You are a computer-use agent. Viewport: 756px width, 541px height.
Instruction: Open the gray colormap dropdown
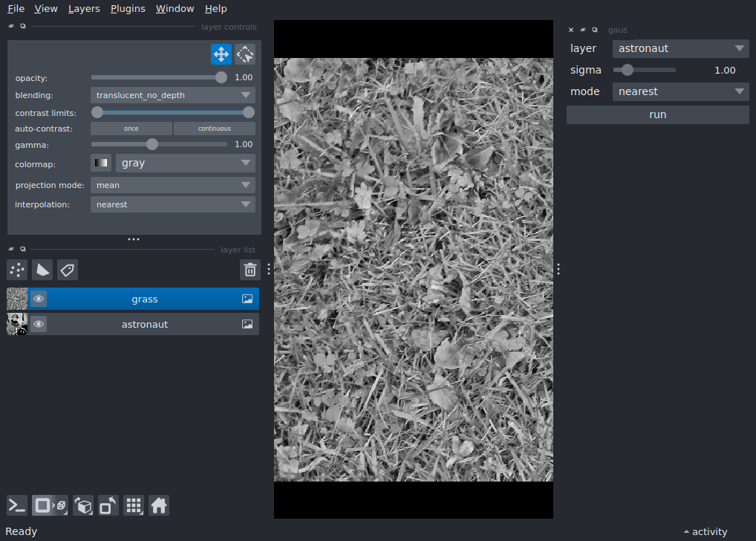pyautogui.click(x=185, y=163)
